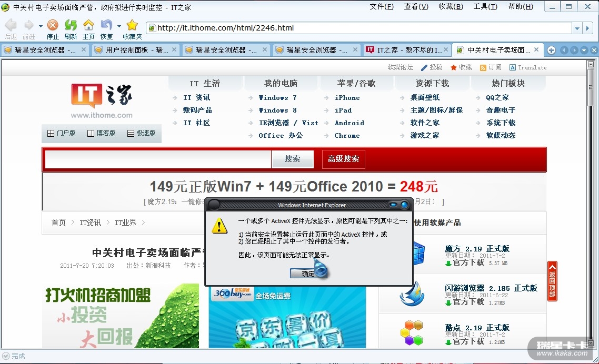Go to home page with 主页 icon

88,25
